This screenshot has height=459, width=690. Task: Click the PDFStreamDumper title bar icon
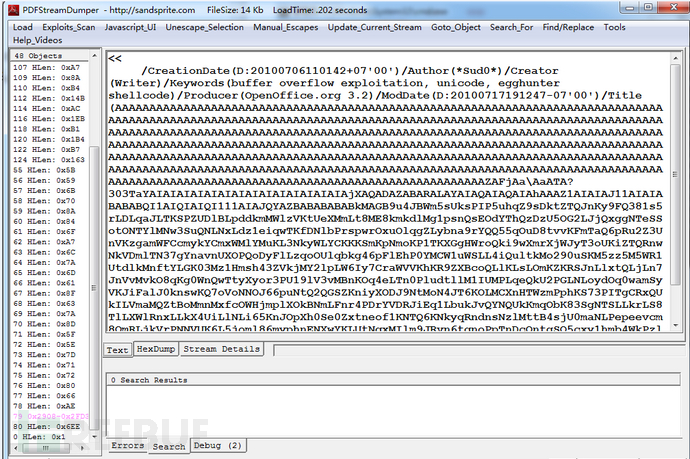click(13, 10)
